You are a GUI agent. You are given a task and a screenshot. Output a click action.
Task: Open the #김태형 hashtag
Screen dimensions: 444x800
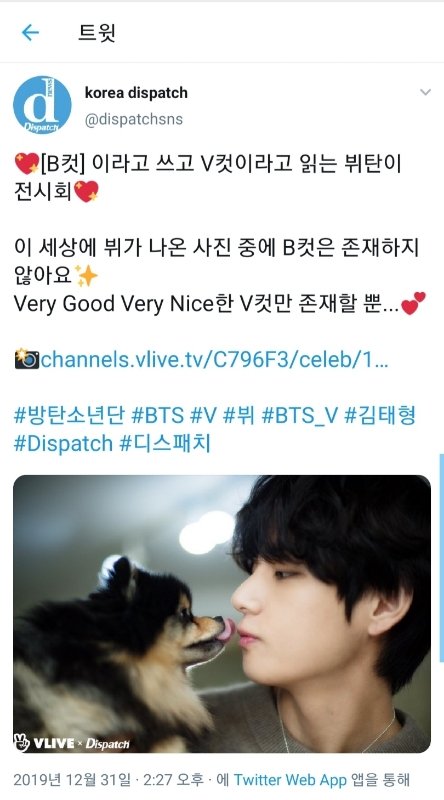pyautogui.click(x=380, y=415)
